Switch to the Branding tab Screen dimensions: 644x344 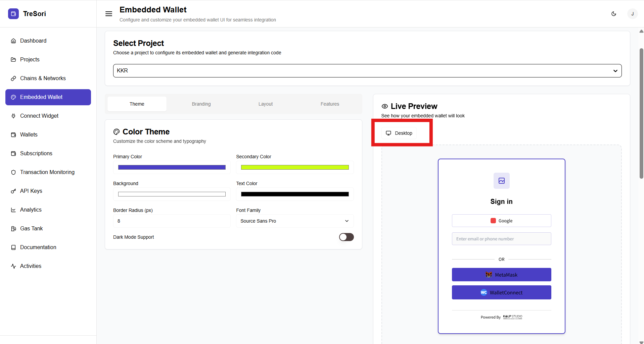pyautogui.click(x=201, y=104)
